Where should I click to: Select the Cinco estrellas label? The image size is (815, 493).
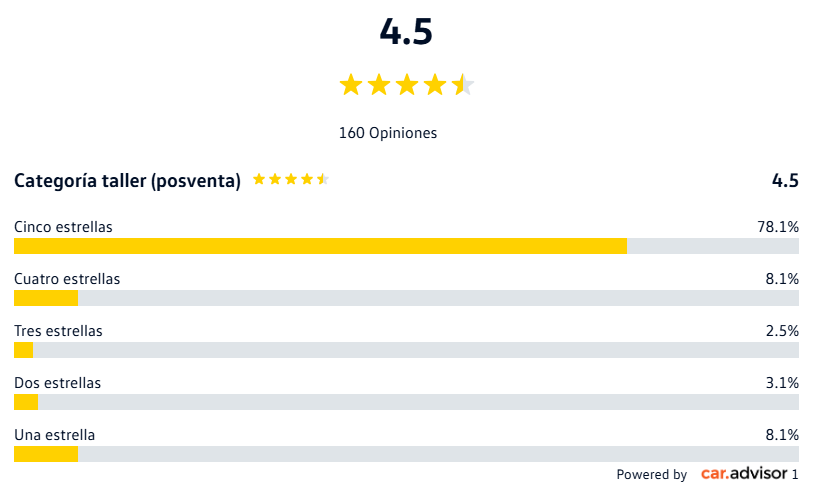point(63,227)
